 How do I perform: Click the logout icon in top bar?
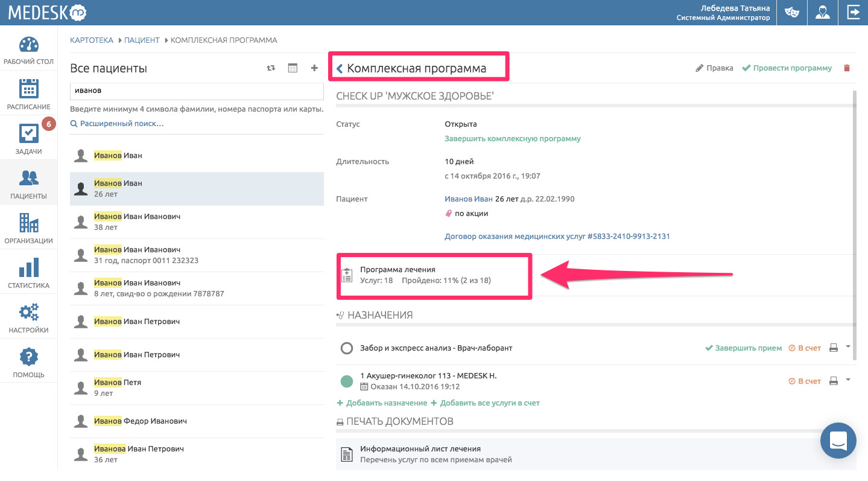tap(853, 13)
